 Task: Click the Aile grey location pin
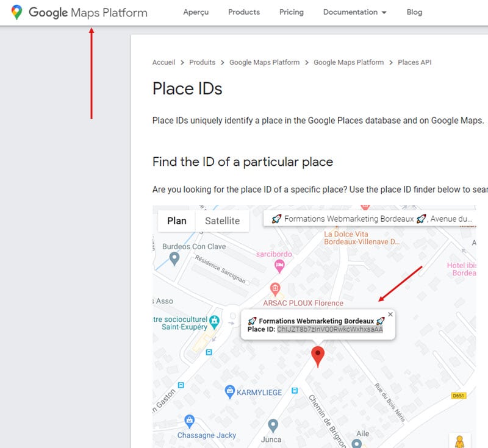click(357, 443)
